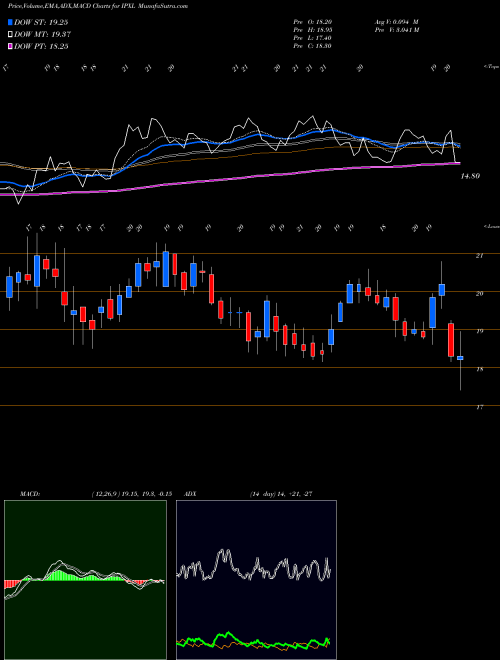
Task: Open the dark blue ADX indicator panel
Action: pyautogui.click(x=256, y=580)
